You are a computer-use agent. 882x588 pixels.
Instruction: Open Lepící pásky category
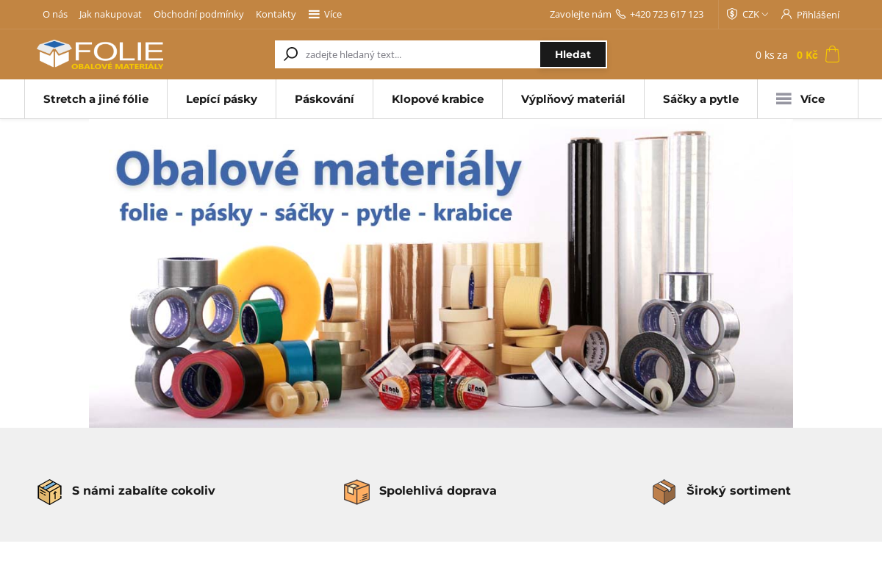coord(221,98)
